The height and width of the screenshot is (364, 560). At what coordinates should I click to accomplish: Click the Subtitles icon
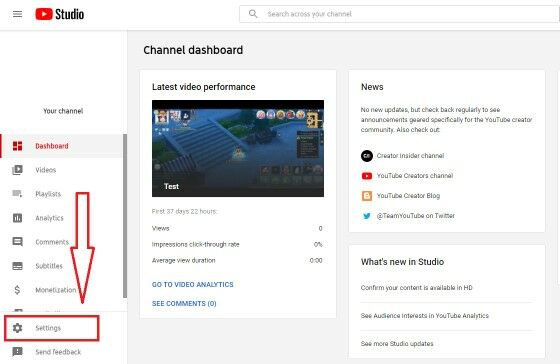pyautogui.click(x=18, y=266)
